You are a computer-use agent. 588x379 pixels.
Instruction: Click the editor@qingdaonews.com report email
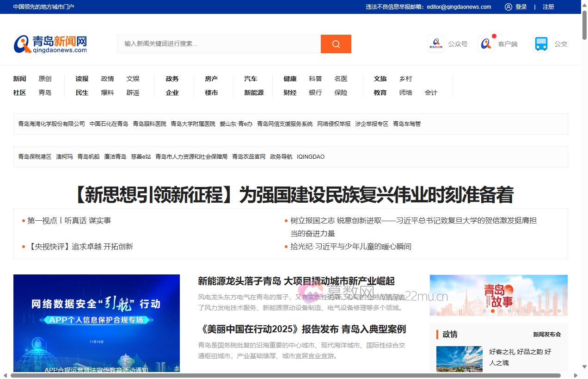459,7
